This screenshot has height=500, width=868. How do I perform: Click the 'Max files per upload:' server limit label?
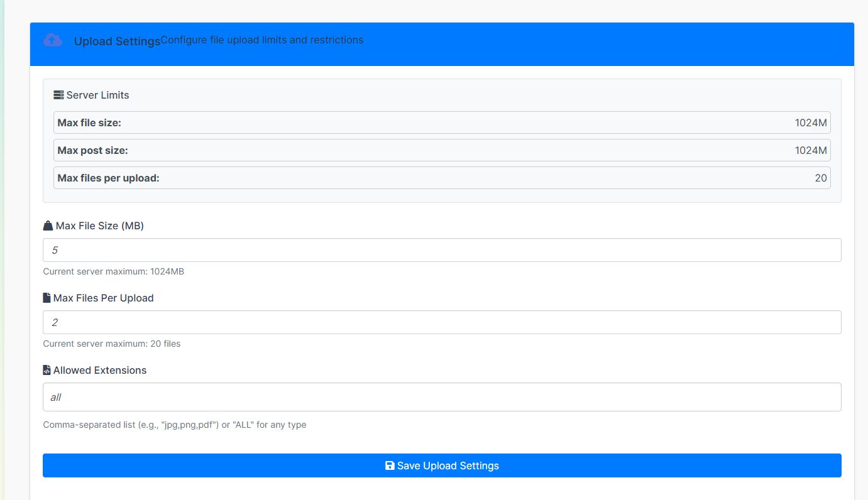pos(108,178)
